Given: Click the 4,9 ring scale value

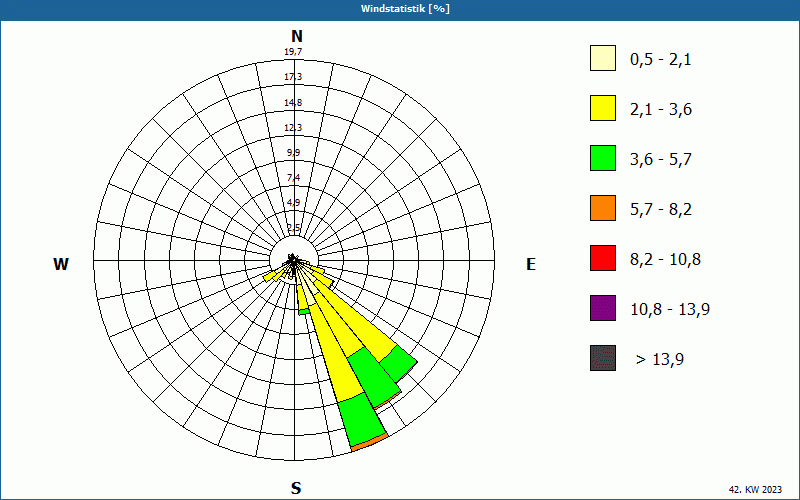Looking at the screenshot, I should (293, 203).
